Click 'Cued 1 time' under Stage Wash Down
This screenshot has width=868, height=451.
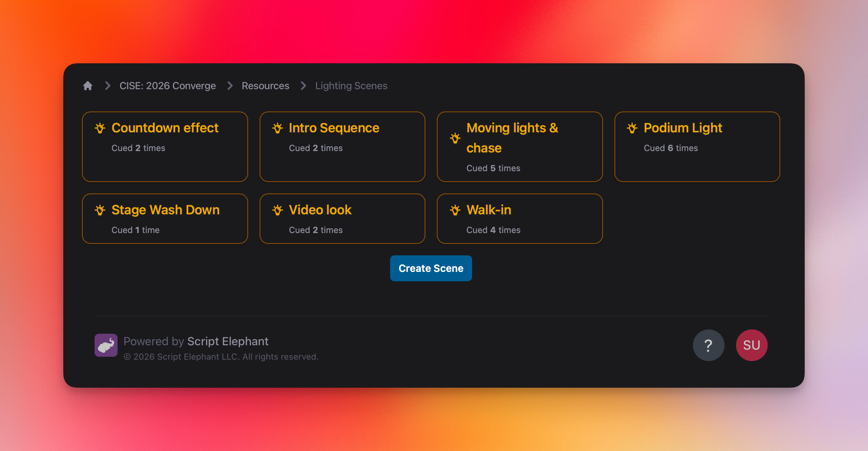136,230
